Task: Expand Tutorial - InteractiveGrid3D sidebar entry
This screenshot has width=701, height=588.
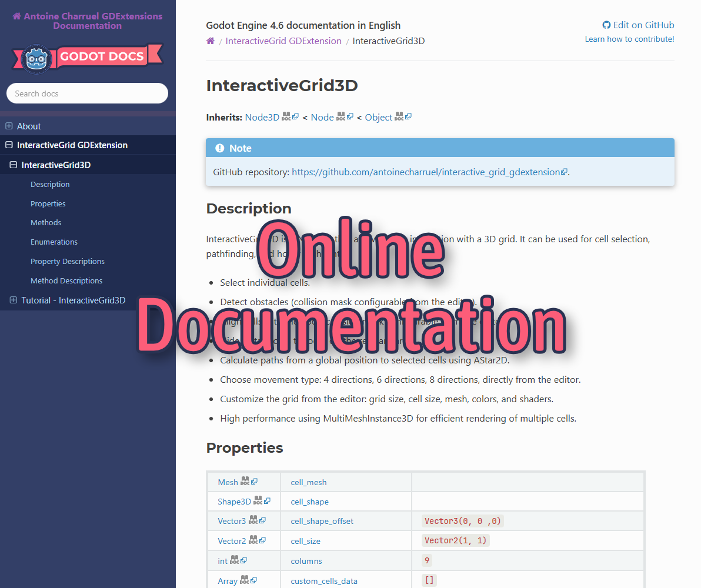Action: coord(14,300)
